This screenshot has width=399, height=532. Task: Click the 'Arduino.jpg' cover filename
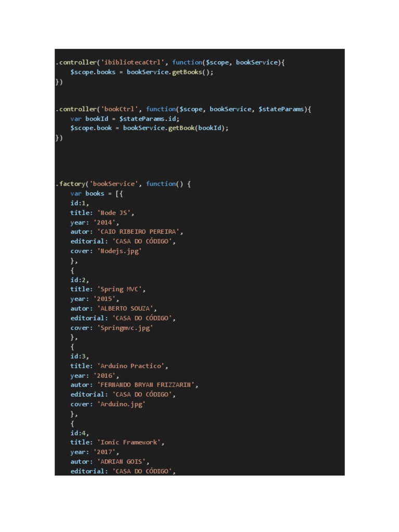click(120, 404)
